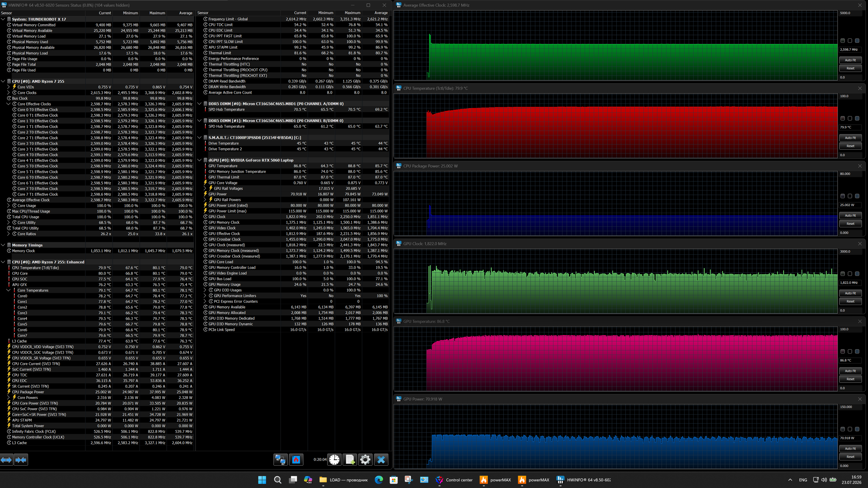Open the monitor-panel app icon on the taskbar

[x=424, y=480]
